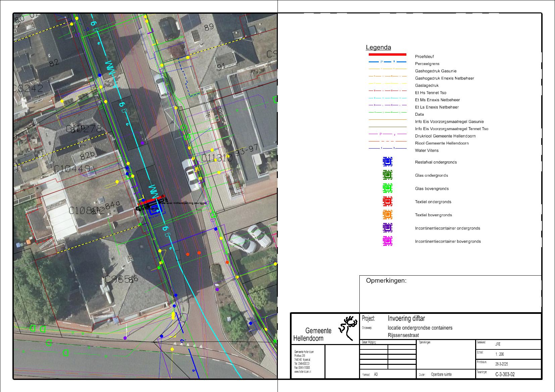Click the magenta Incontinentiecontainer bovengronds icon
555x392 pixels.
[x=387, y=241]
